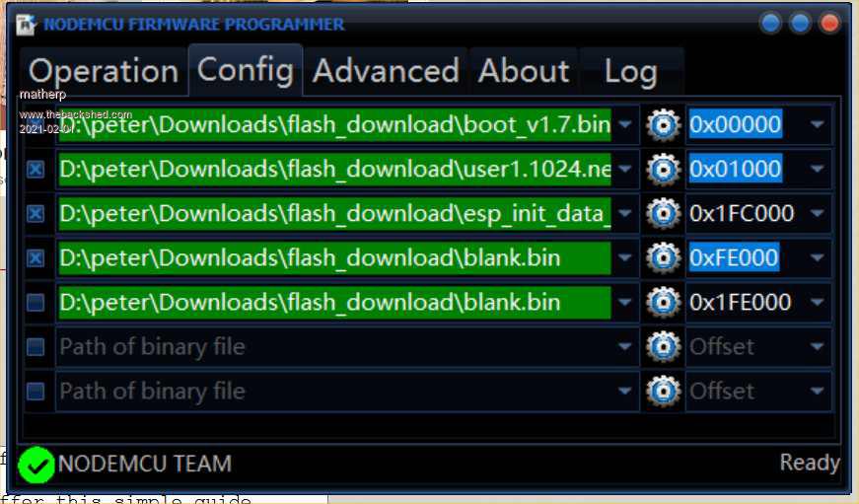Open the 0x00000 offset dropdown

[817, 125]
